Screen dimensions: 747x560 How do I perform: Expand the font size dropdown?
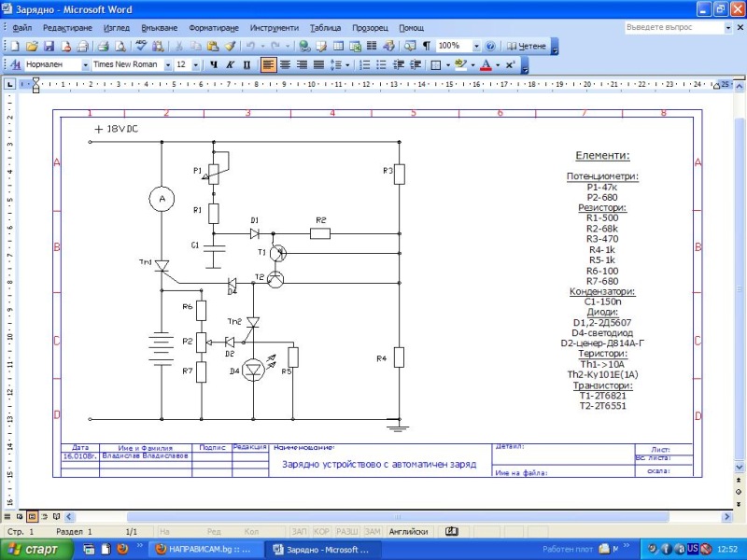(195, 65)
